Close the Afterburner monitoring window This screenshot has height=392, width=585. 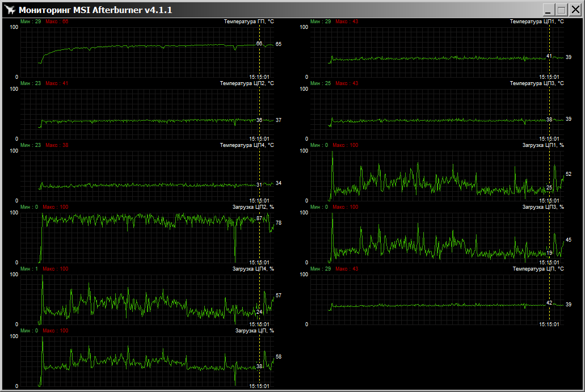pyautogui.click(x=574, y=10)
